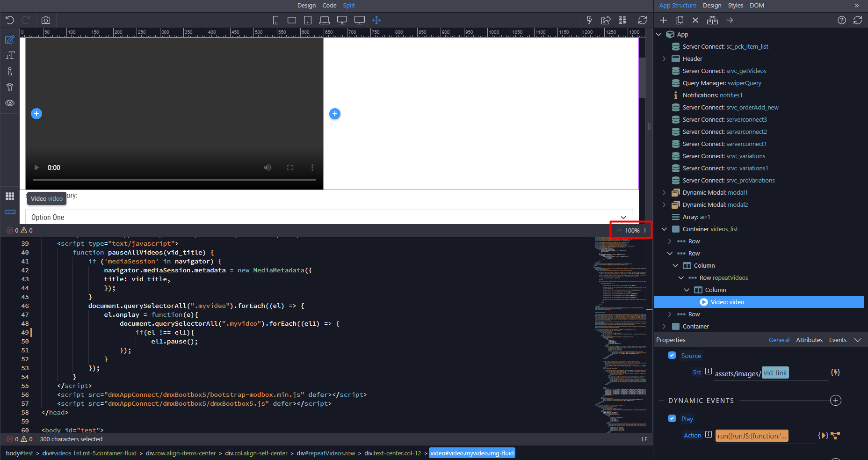The image size is (868, 460).
Task: Switch to the Code tab
Action: pos(329,5)
